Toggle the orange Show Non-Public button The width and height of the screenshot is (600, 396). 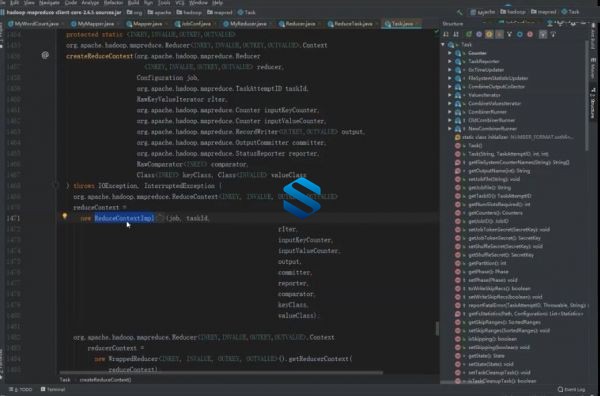click(x=499, y=34)
